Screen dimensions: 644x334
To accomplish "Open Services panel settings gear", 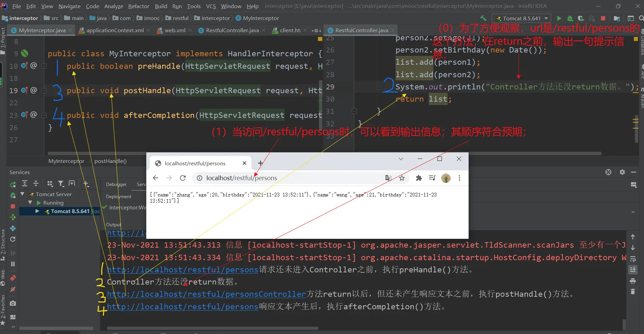I will pyautogui.click(x=622, y=172).
